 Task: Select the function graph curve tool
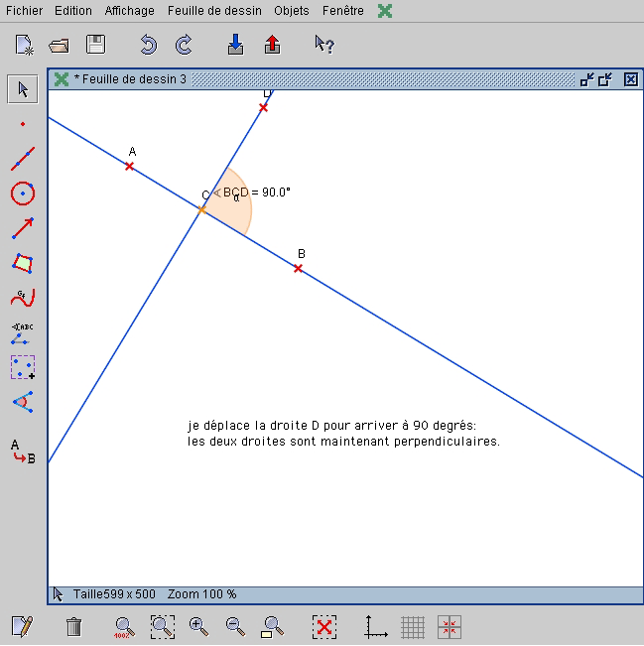[23, 298]
